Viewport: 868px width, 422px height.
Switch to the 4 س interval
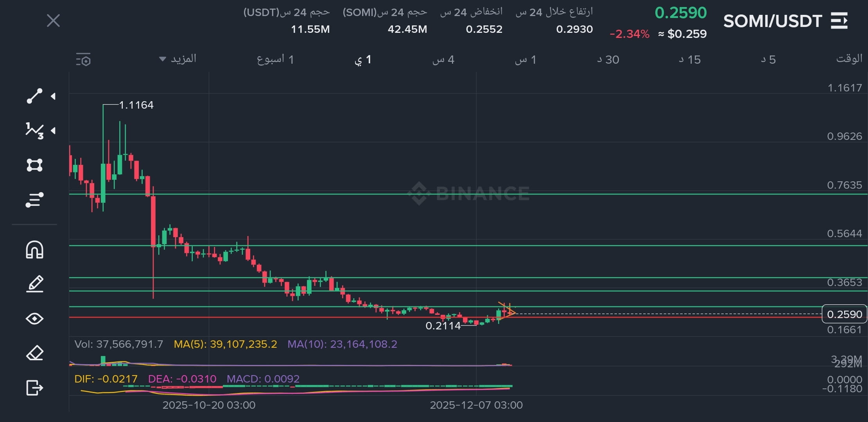coord(443,60)
